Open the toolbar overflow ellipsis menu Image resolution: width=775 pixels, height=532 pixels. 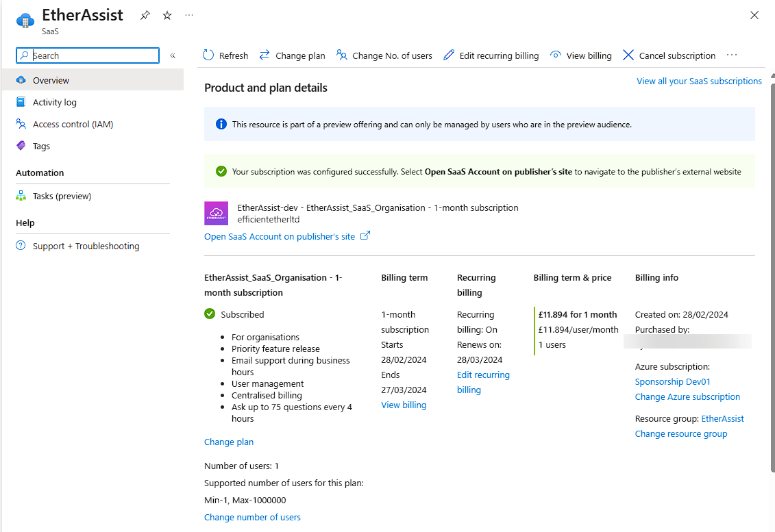coord(732,55)
